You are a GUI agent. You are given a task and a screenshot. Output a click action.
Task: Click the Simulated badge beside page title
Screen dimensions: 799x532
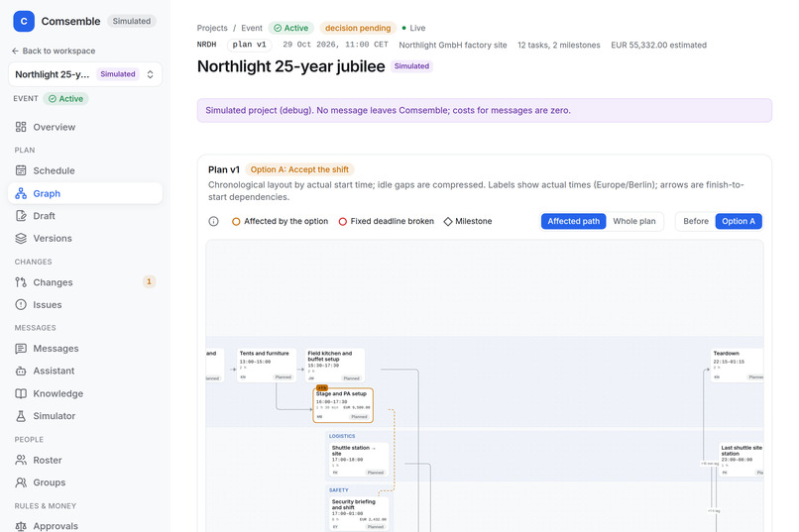point(411,66)
